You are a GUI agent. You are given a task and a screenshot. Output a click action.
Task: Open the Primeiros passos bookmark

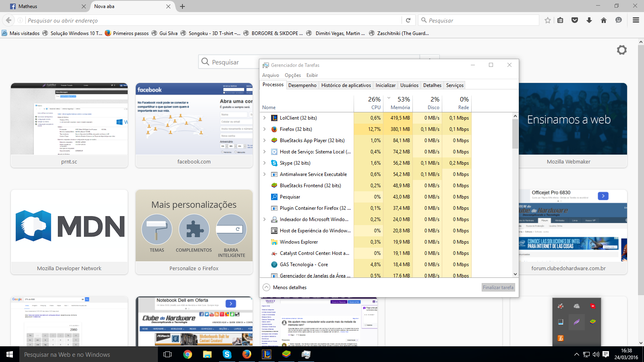(126, 33)
